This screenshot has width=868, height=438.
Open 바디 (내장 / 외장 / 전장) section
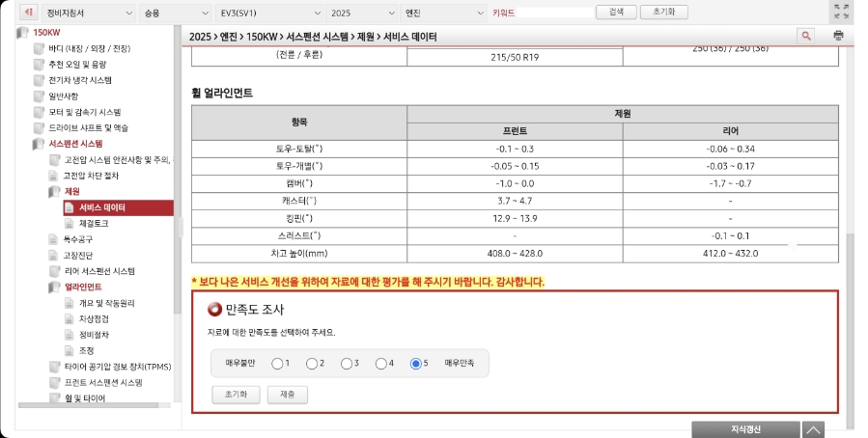(x=89, y=48)
